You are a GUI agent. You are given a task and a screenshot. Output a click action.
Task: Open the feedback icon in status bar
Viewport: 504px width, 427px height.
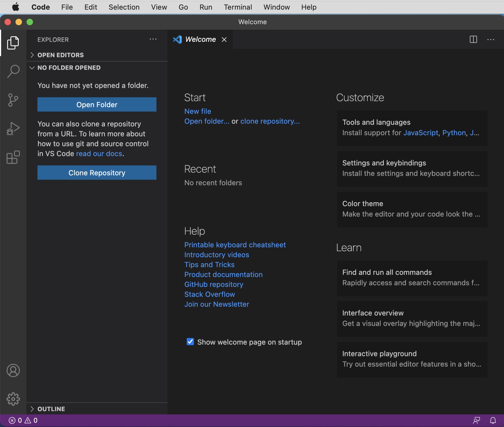(476, 420)
